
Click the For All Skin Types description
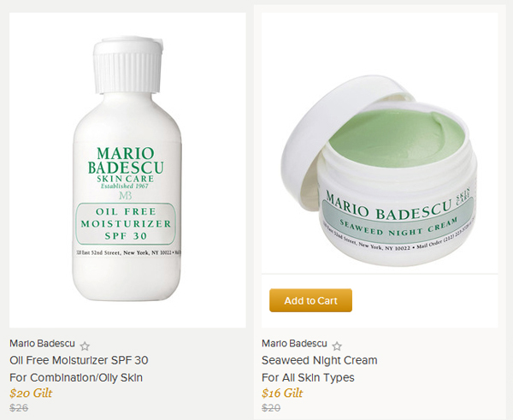(x=308, y=378)
